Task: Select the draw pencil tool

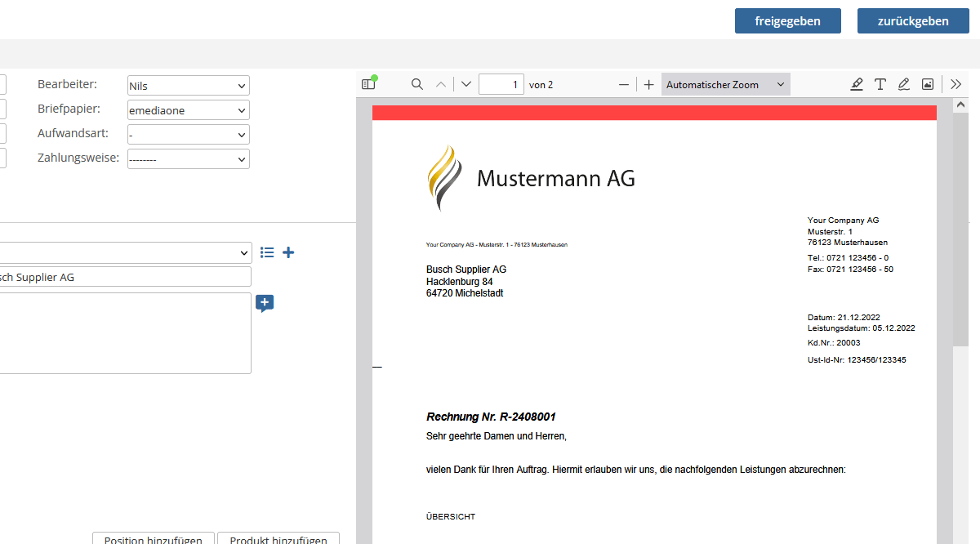Action: (904, 84)
